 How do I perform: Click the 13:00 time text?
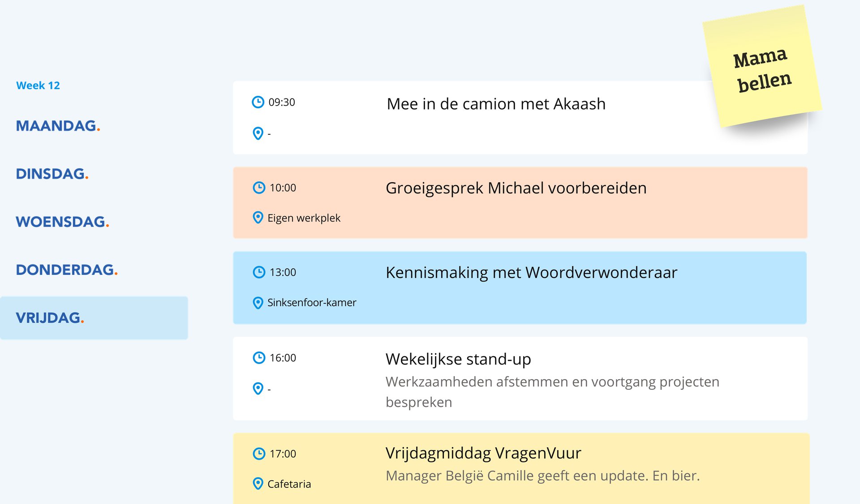tap(283, 272)
